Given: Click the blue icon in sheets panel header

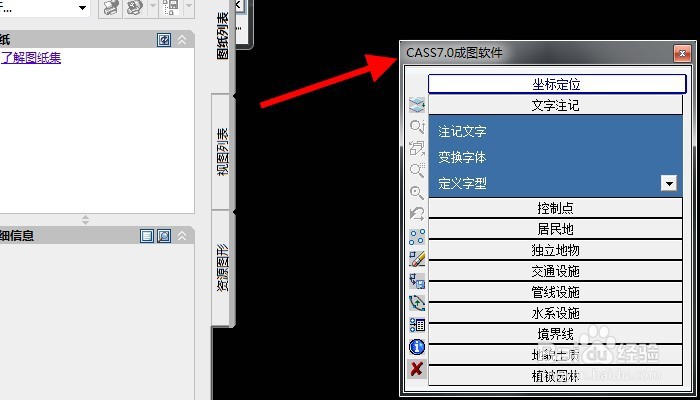Looking at the screenshot, I should click(164, 40).
